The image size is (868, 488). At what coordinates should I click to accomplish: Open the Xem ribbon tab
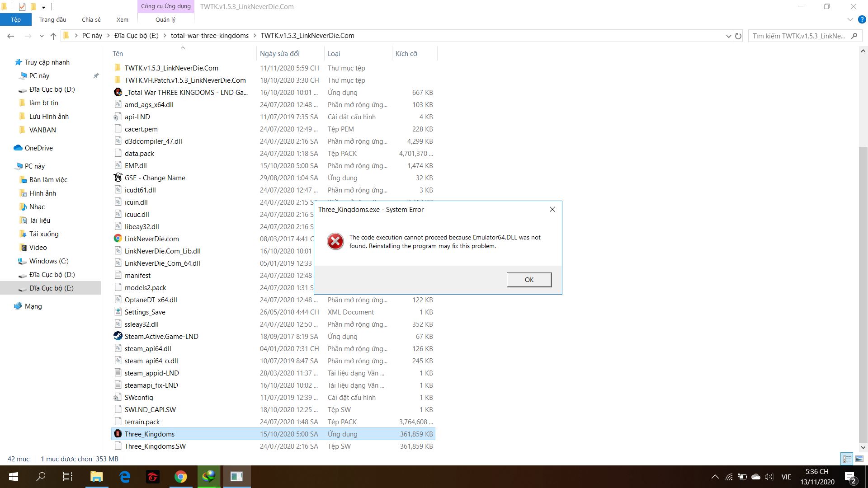tap(122, 19)
